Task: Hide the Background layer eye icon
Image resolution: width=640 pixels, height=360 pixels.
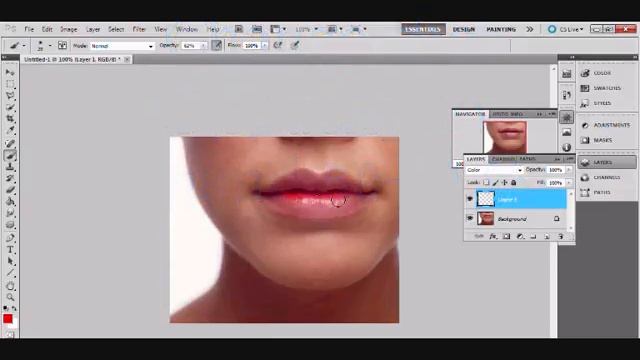Action: [470, 218]
